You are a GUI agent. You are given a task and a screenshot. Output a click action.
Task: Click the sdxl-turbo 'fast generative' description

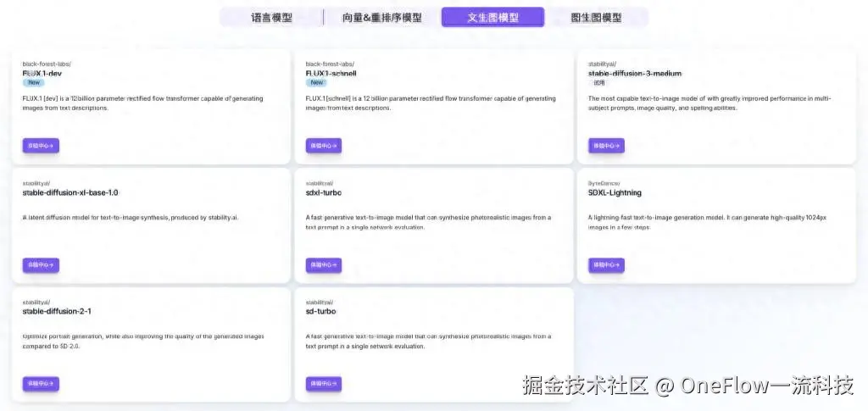click(428, 222)
